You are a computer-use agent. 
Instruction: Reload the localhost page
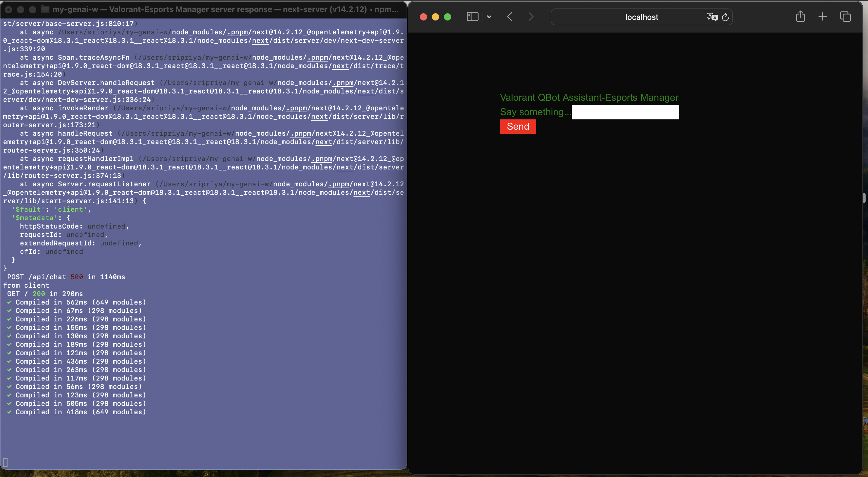[725, 17]
